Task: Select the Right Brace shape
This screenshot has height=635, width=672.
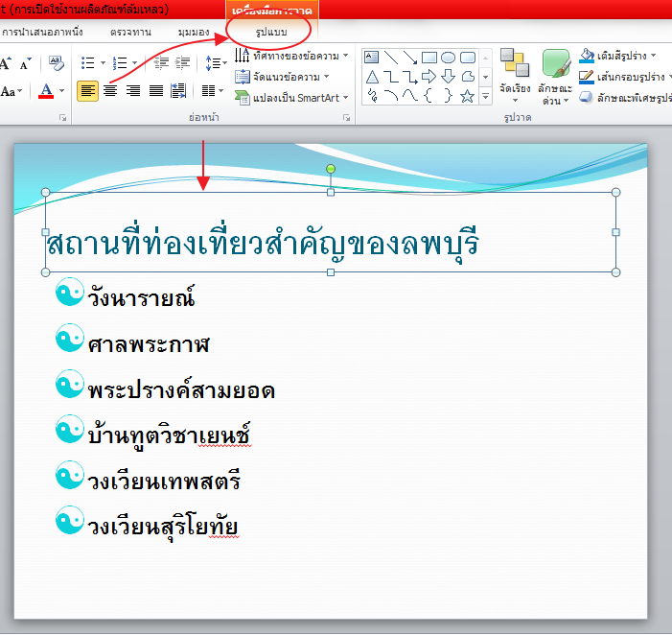Action: pyautogui.click(x=449, y=95)
